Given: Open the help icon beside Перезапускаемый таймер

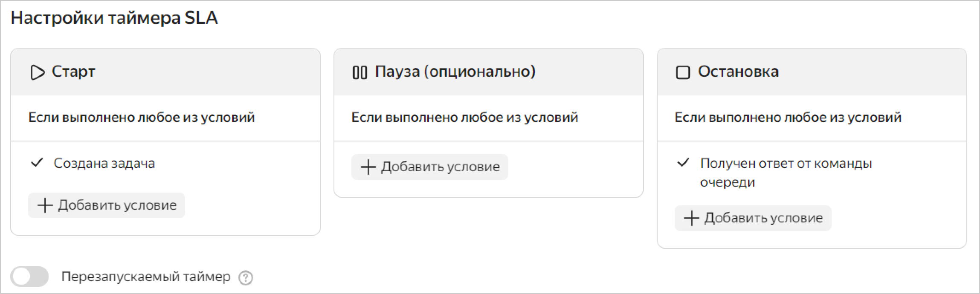Looking at the screenshot, I should [x=246, y=278].
